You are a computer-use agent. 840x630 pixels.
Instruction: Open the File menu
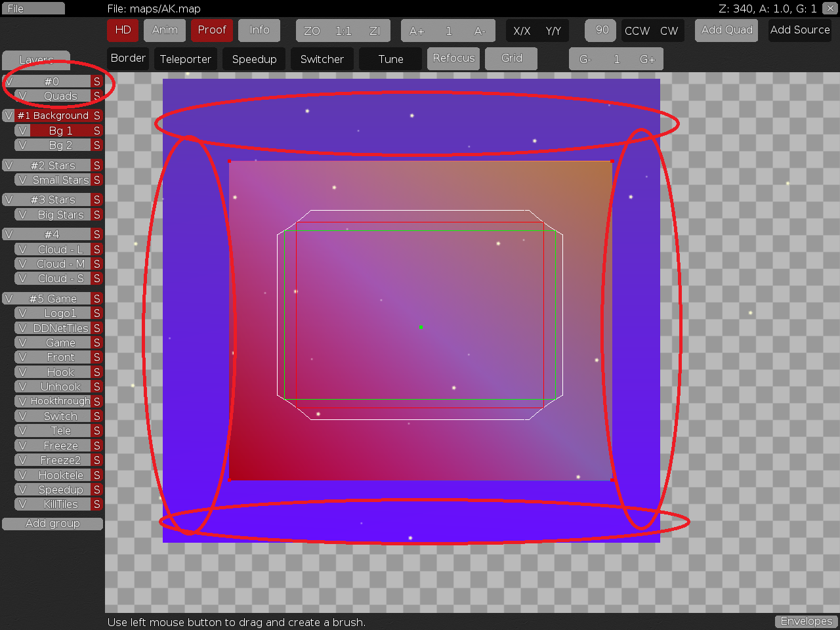(x=33, y=9)
